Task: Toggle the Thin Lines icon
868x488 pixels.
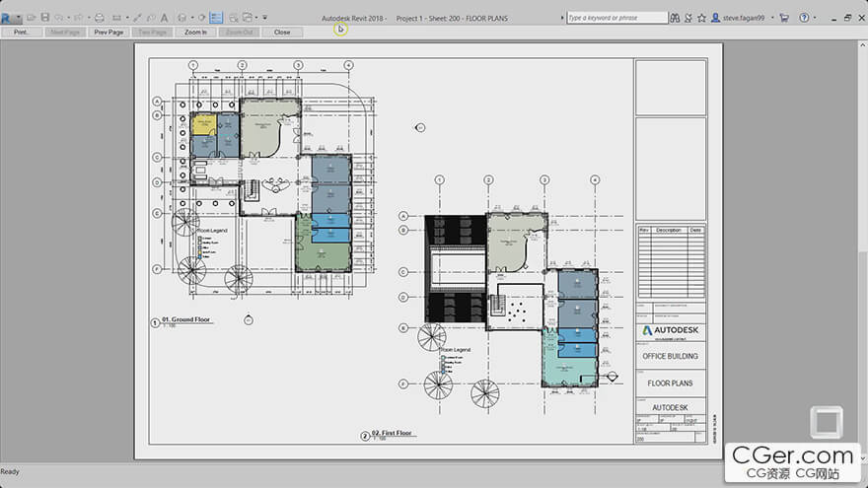Action: tap(216, 18)
